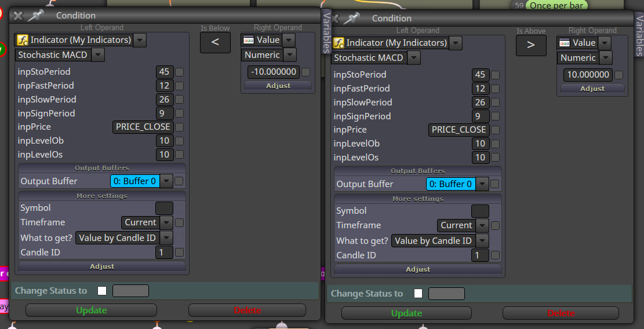Click Delete button in right Condition window
This screenshot has width=644, height=329.
(561, 313)
